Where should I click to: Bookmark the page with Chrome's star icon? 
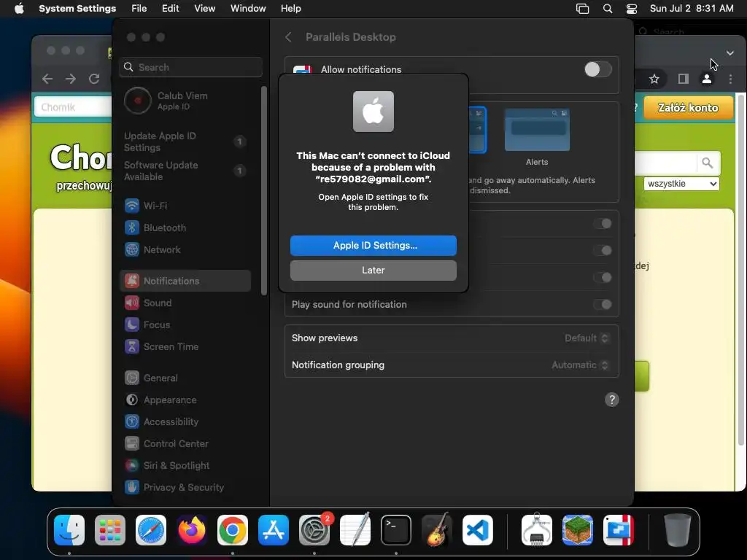point(654,79)
